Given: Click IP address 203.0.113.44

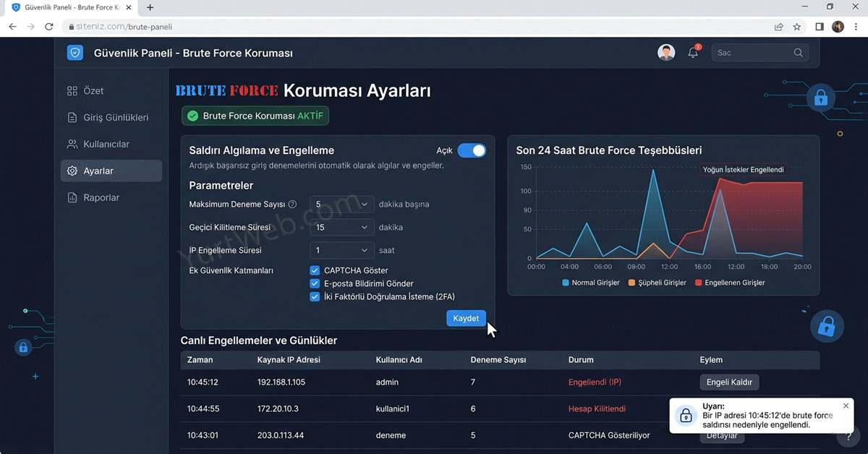Looking at the screenshot, I should pos(281,435).
